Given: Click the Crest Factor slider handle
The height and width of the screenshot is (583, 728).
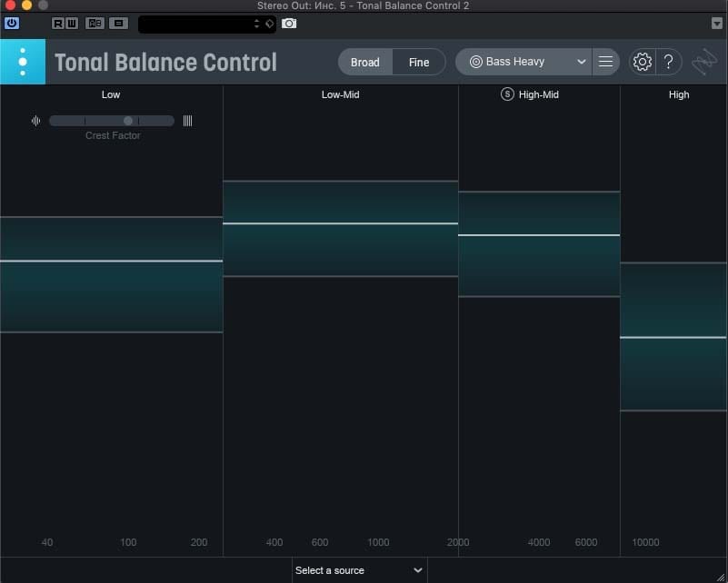Looking at the screenshot, I should point(128,121).
